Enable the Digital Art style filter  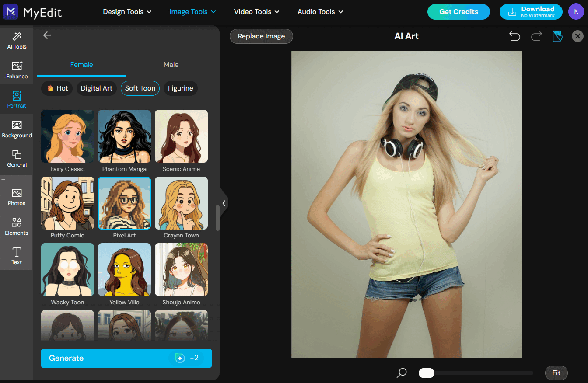pos(96,88)
